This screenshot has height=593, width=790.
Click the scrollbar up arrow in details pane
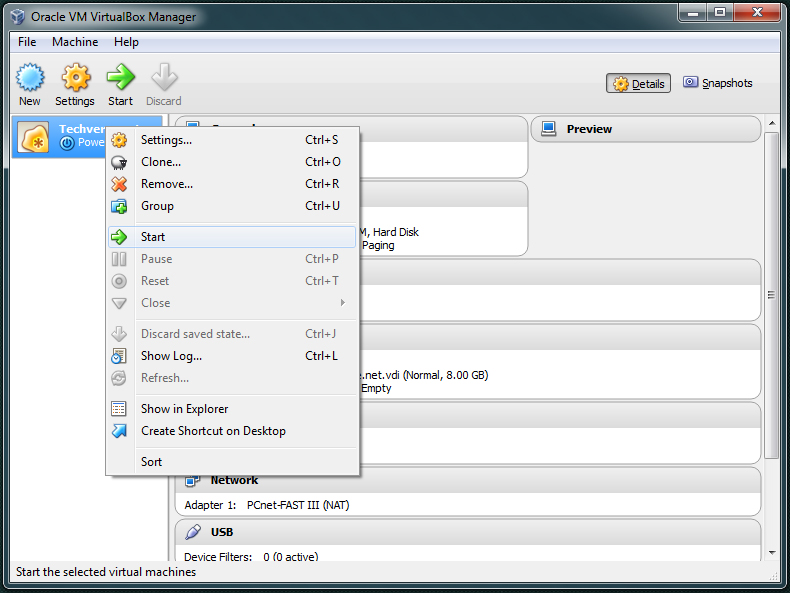coord(772,123)
